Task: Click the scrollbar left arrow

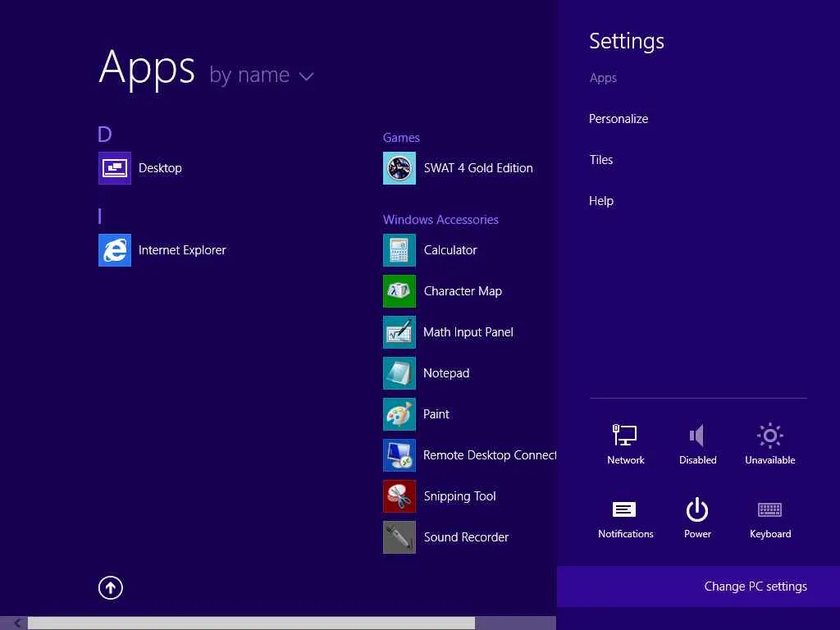Action: click(17, 623)
